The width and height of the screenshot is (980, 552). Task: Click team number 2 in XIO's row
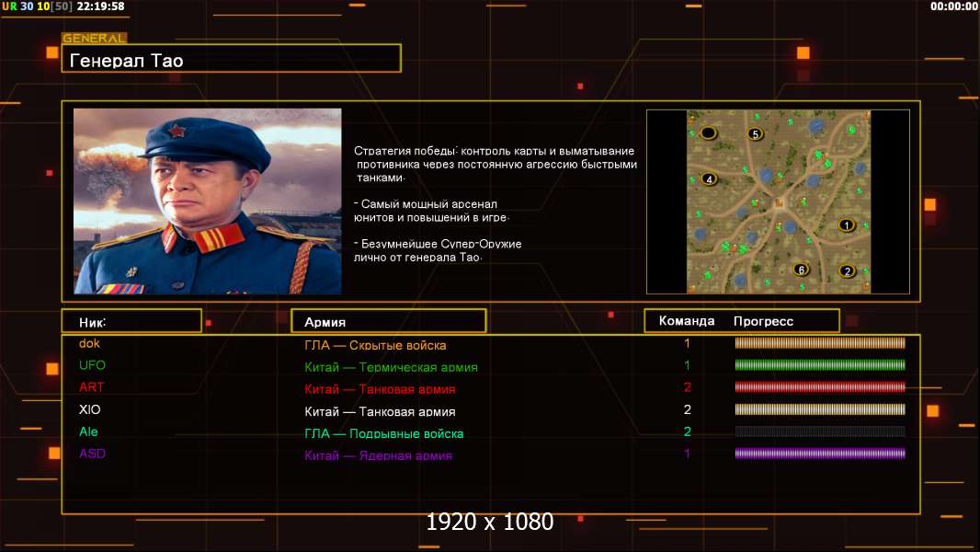pos(687,409)
